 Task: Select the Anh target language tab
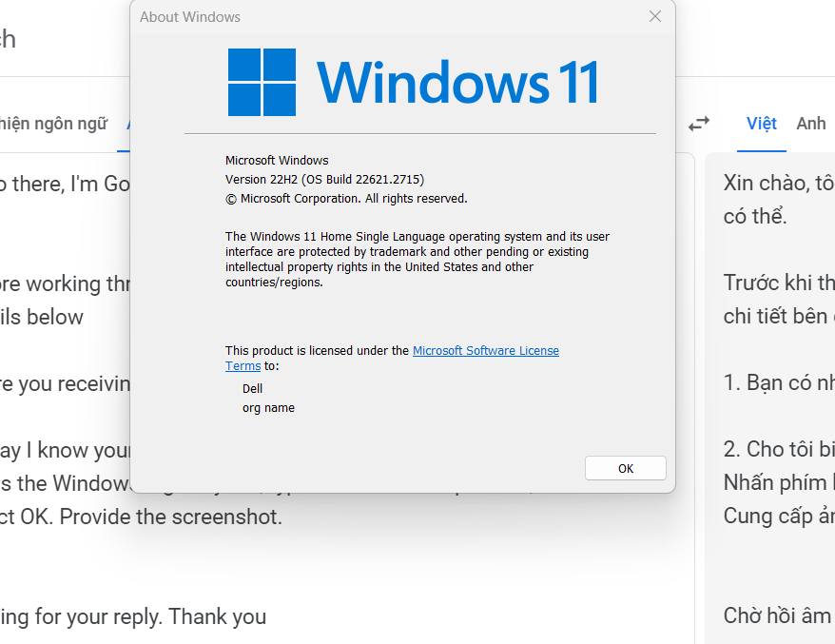coord(811,124)
